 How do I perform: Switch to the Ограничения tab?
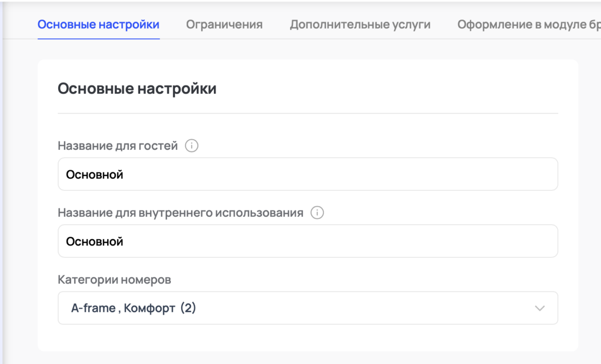[x=224, y=24]
